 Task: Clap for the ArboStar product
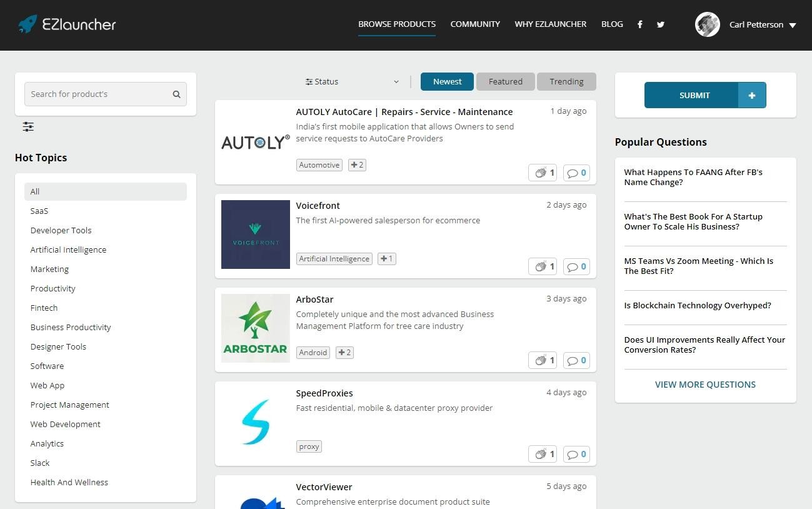pos(542,360)
